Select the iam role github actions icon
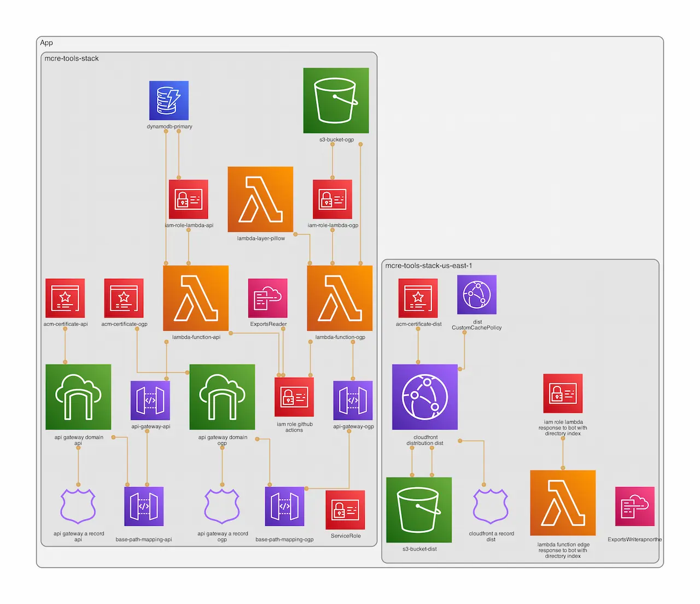 294,397
